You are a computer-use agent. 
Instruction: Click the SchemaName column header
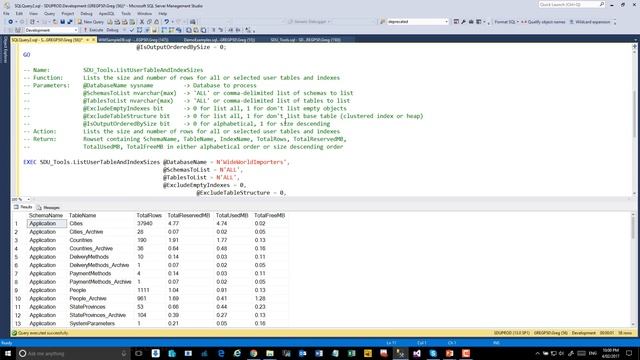point(46,215)
